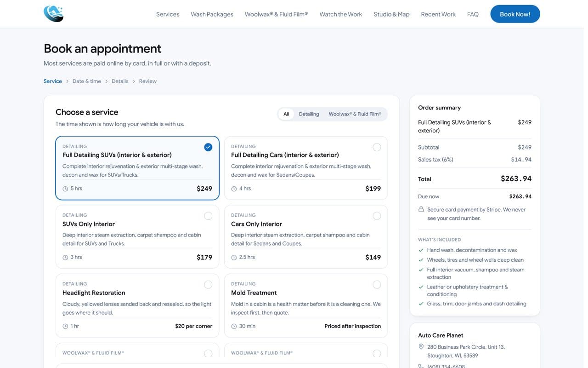This screenshot has height=368, width=588.
Task: Click the checkmark beside Wheels, tires and wheel wells
Action: (421, 260)
